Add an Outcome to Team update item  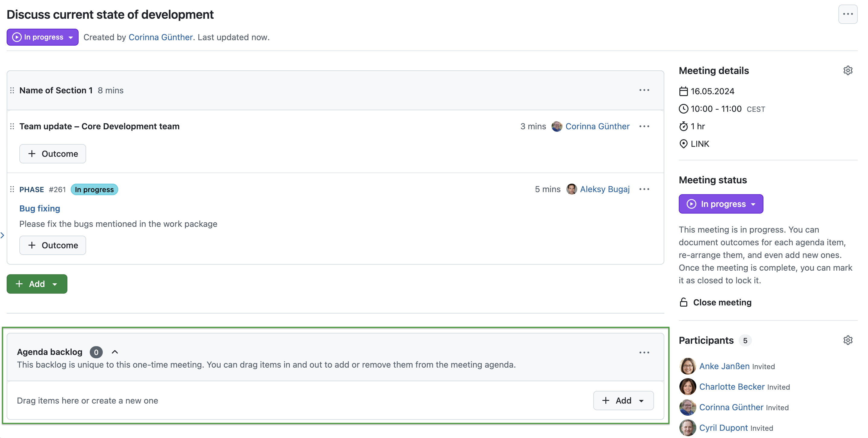click(x=53, y=153)
